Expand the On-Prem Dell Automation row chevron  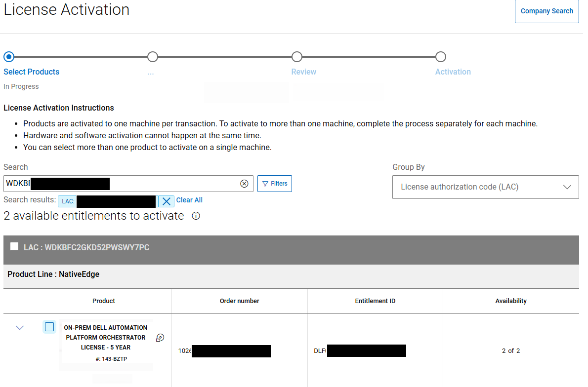pyautogui.click(x=20, y=328)
